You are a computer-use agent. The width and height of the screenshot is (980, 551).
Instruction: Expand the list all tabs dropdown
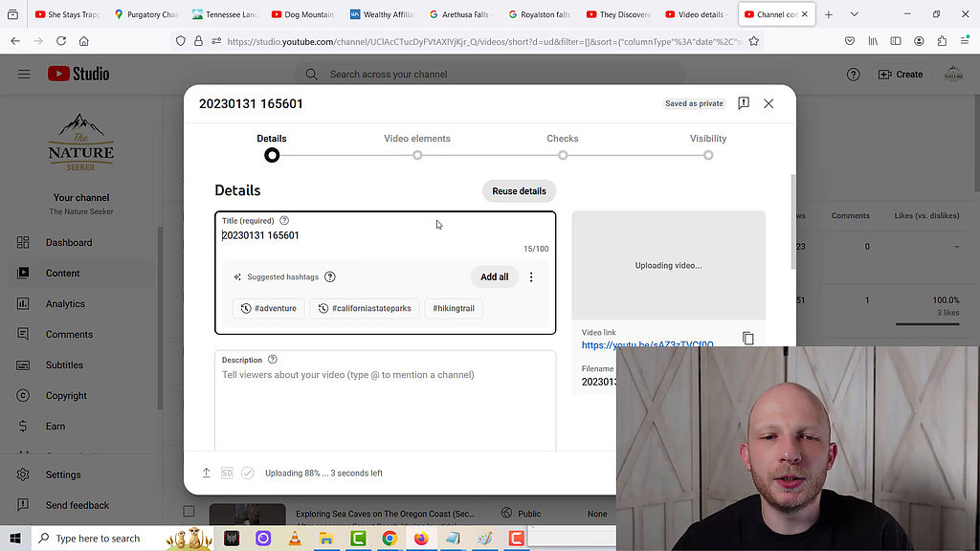coord(855,14)
